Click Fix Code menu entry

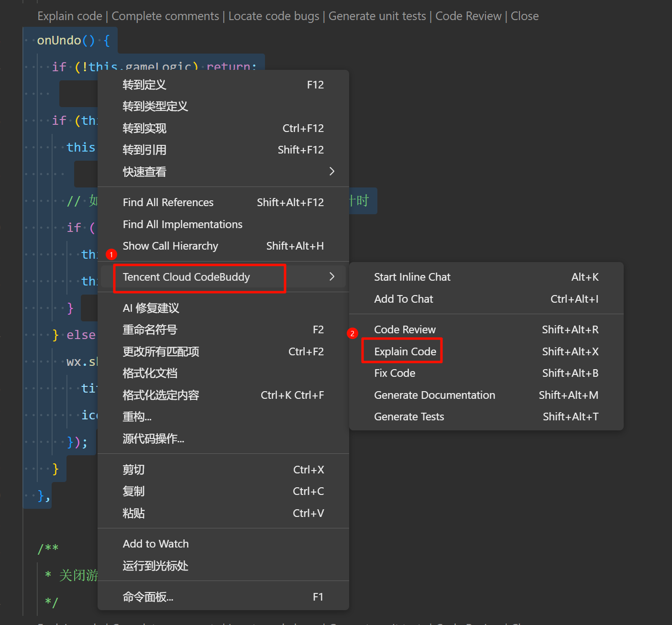pyautogui.click(x=395, y=373)
